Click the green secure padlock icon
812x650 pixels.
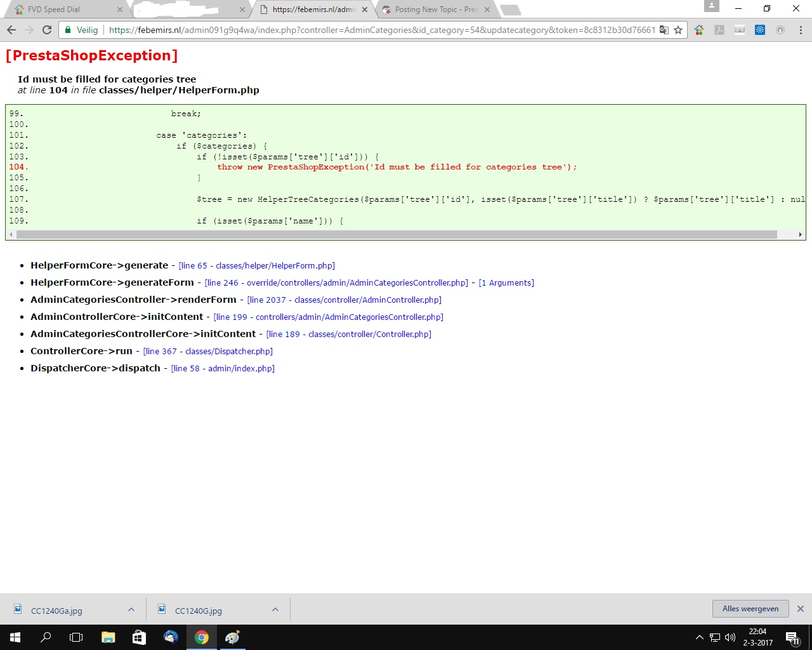68,30
